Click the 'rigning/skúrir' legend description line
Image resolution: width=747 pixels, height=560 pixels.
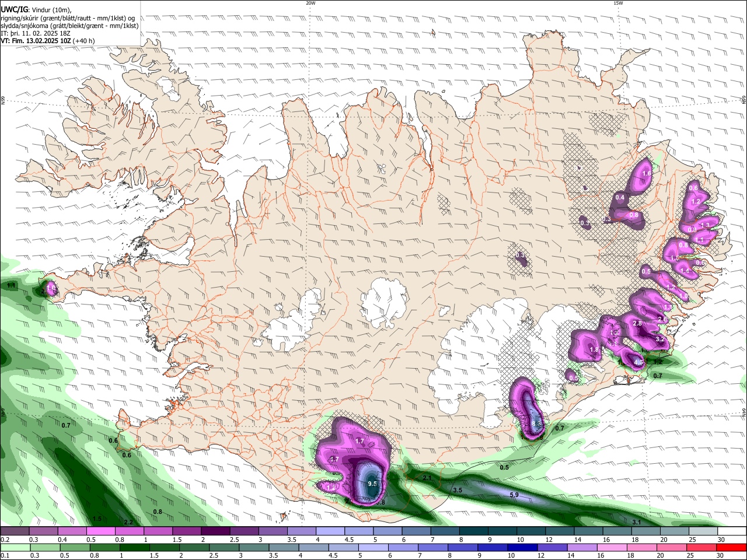pos(68,18)
